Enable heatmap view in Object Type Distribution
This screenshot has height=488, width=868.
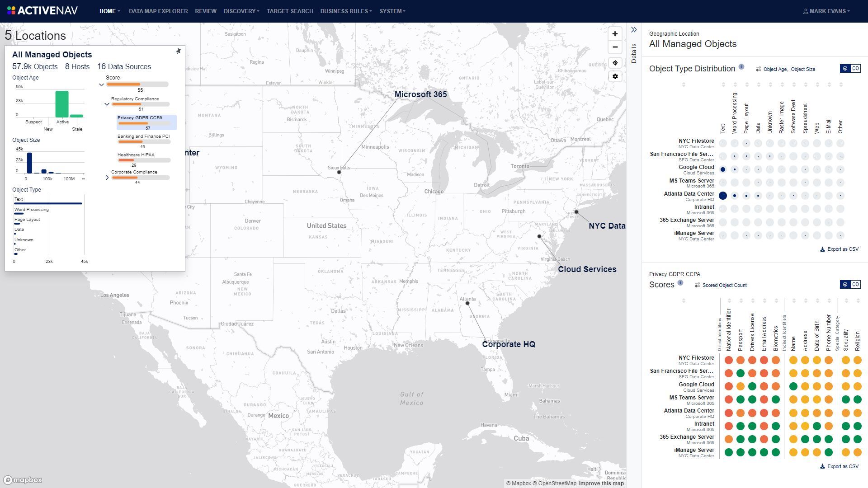coord(845,69)
